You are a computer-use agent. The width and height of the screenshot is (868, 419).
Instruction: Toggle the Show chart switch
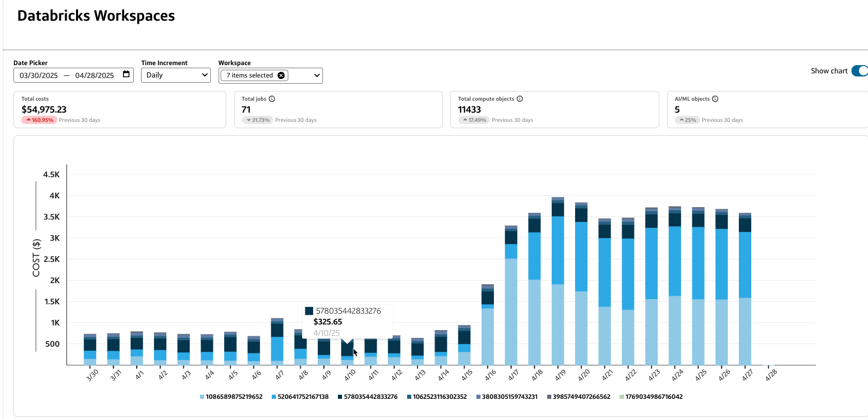pos(860,71)
